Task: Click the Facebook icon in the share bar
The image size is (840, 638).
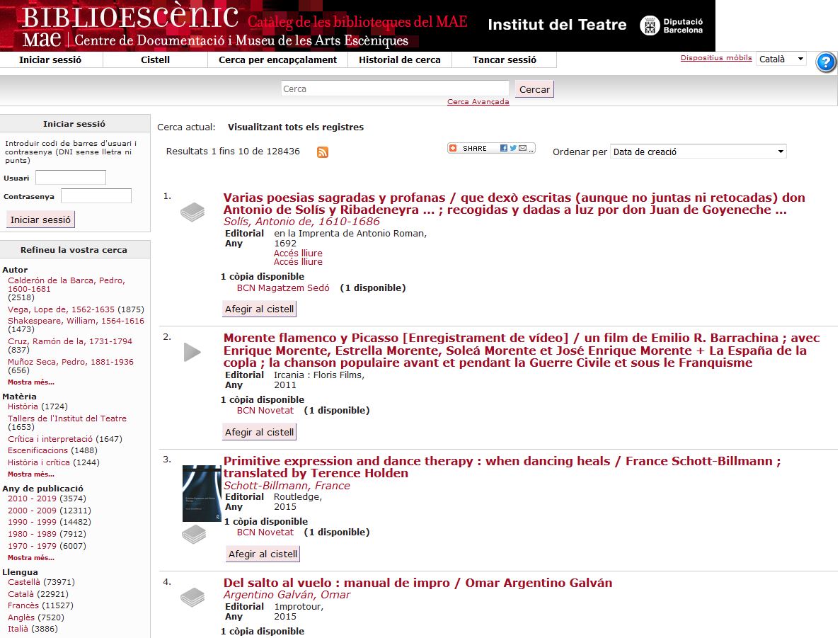Action: (504, 148)
